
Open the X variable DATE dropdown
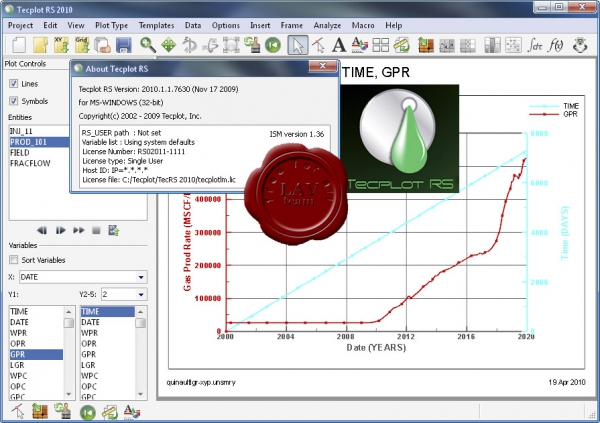tap(141, 277)
